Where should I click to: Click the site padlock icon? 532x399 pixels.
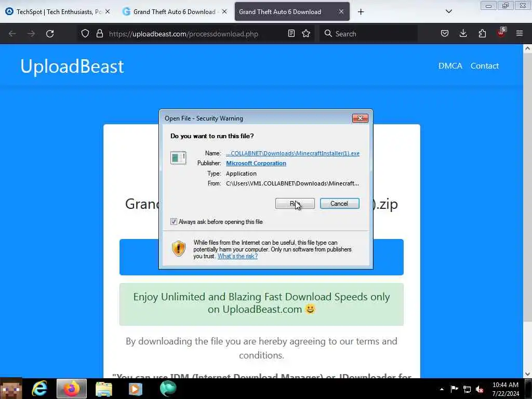click(99, 33)
